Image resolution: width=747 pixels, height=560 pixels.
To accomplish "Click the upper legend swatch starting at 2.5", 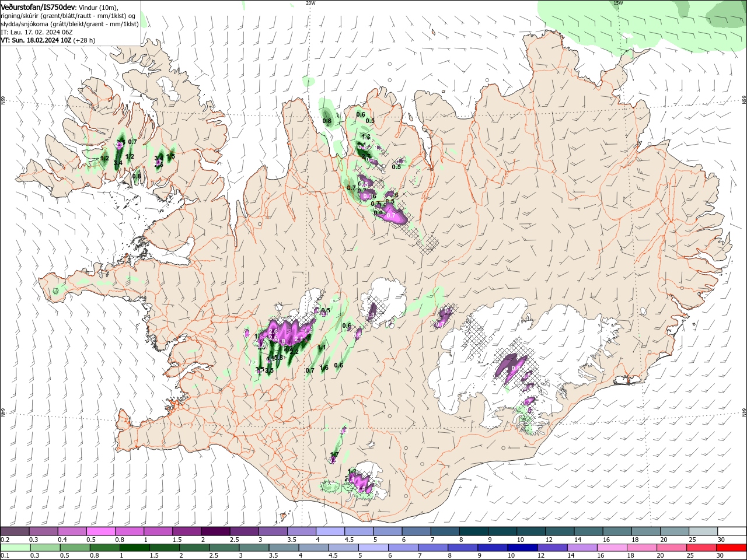I will (244, 531).
